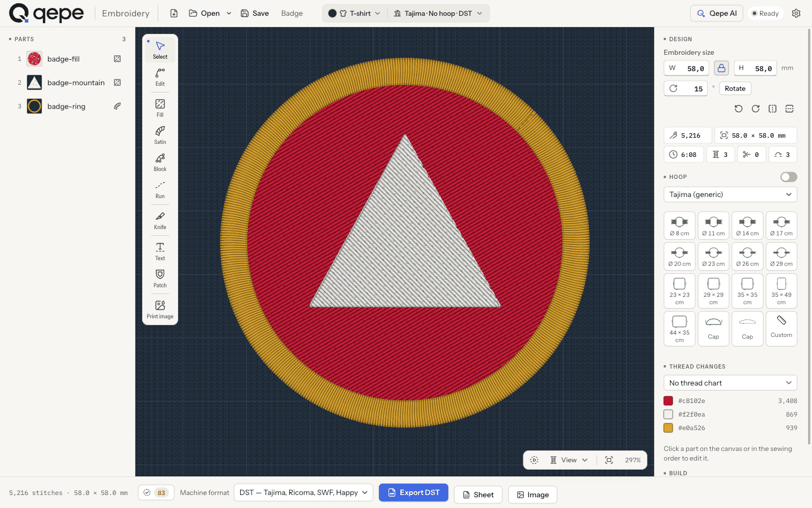Open the Patch tool
The height and width of the screenshot is (508, 812).
[x=160, y=278]
